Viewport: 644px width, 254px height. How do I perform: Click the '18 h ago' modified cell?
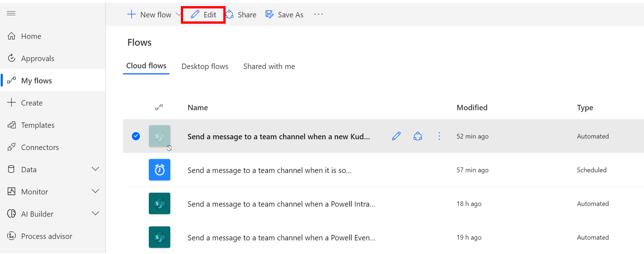coord(469,204)
